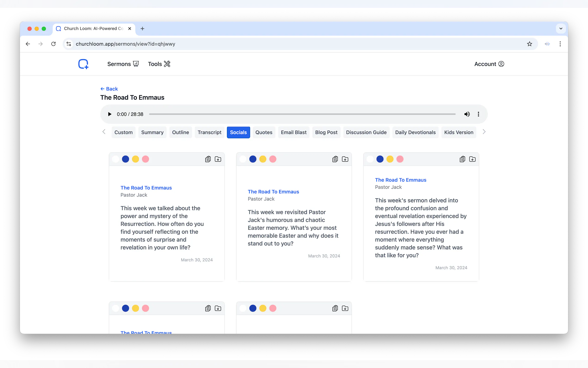Go back via the Back link
588x368 pixels.
(x=109, y=89)
